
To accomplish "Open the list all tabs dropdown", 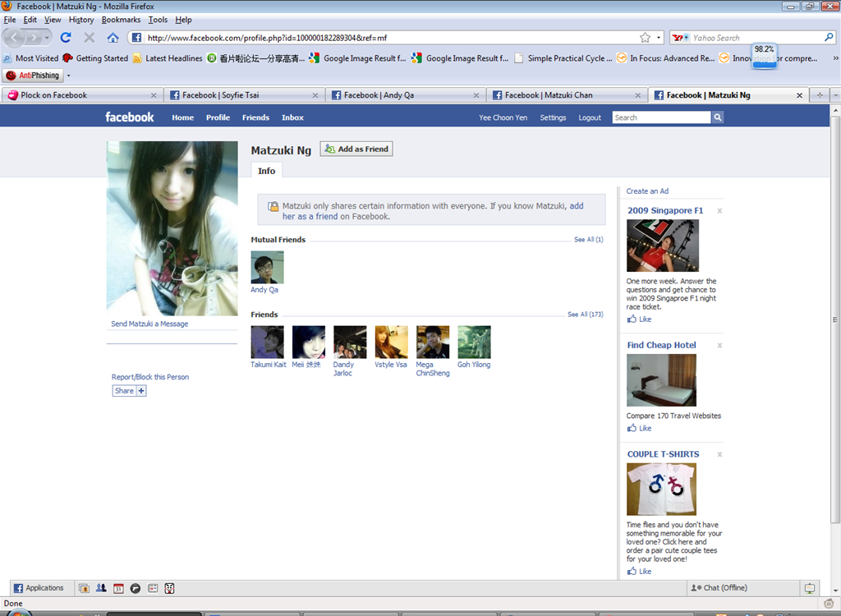I will click(x=835, y=95).
